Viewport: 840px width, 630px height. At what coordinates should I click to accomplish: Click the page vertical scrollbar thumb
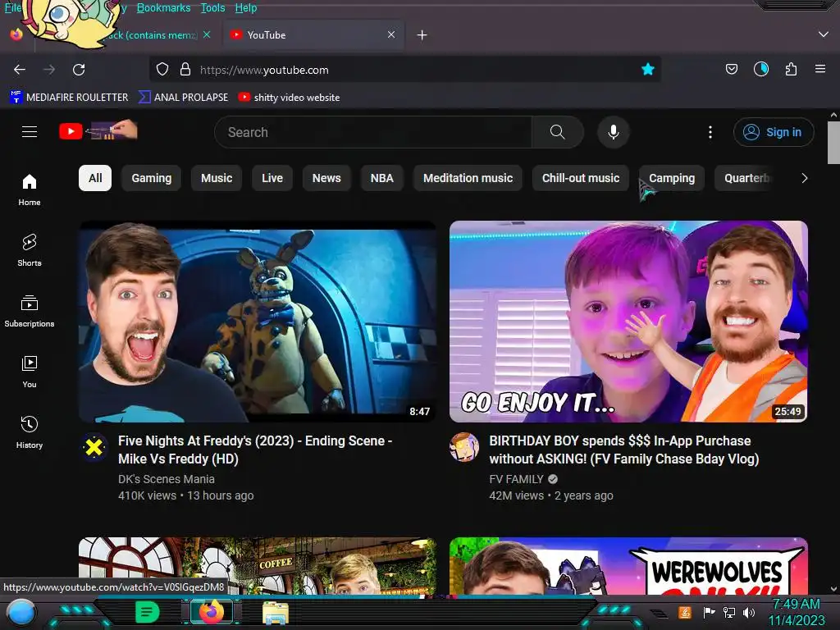[833, 142]
